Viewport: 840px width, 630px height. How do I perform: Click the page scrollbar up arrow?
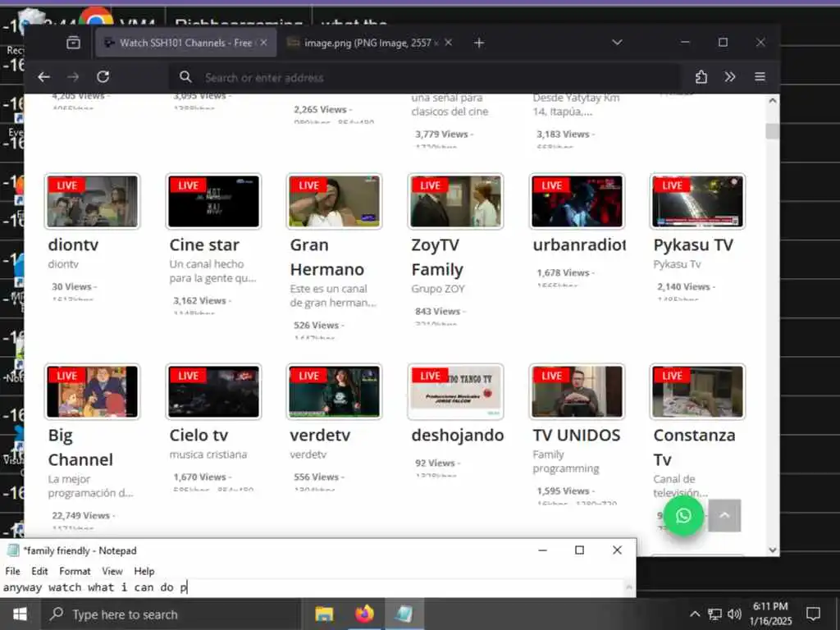pos(772,100)
